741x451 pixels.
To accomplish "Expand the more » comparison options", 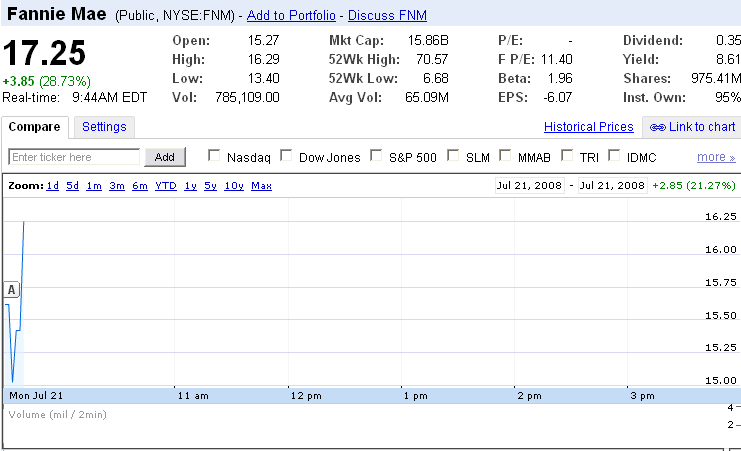I will click(716, 157).
